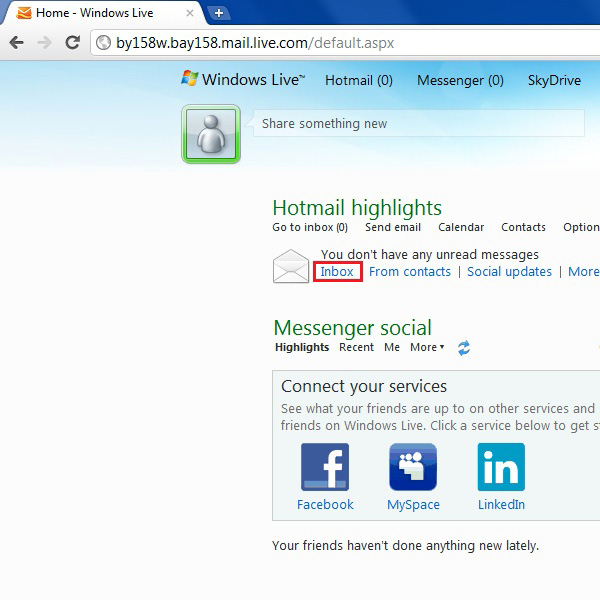Click Go to inbox (0) link
600x600 pixels.
coord(310,227)
